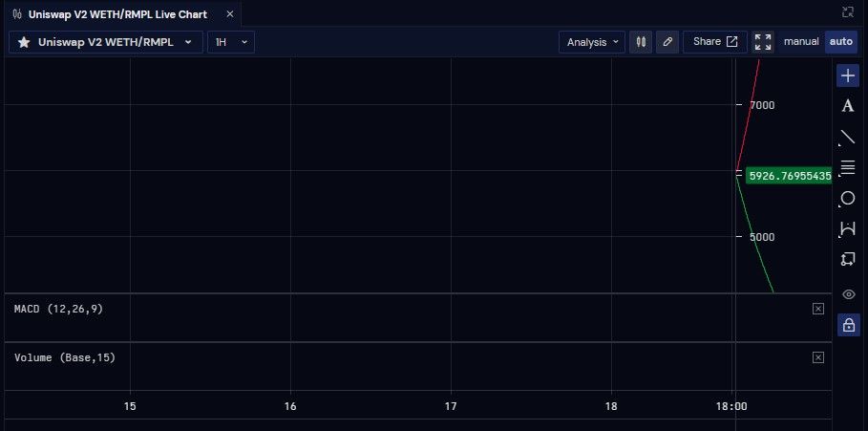
Task: Click the candlestick chart type icon
Action: 641,42
